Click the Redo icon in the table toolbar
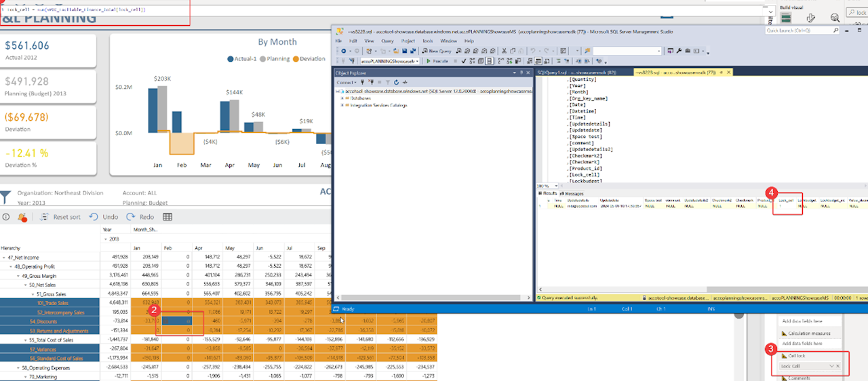This screenshot has height=381, width=868. click(x=131, y=217)
